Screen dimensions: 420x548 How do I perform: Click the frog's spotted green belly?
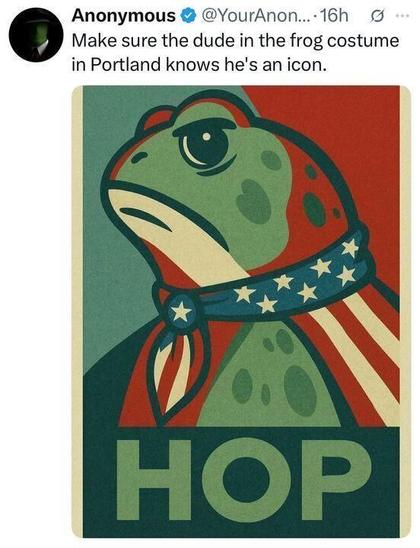pos(271,377)
